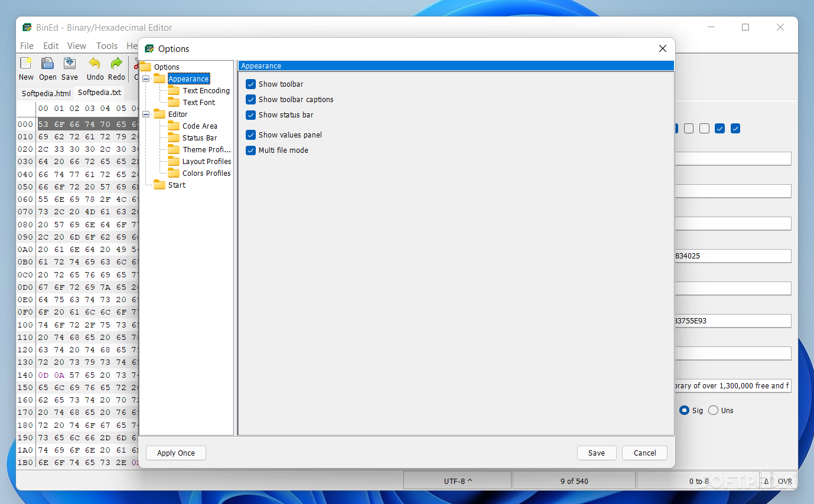Viewport: 814px width, 504px height.
Task: Click hex byte 0D in row 140
Action: tap(43, 375)
